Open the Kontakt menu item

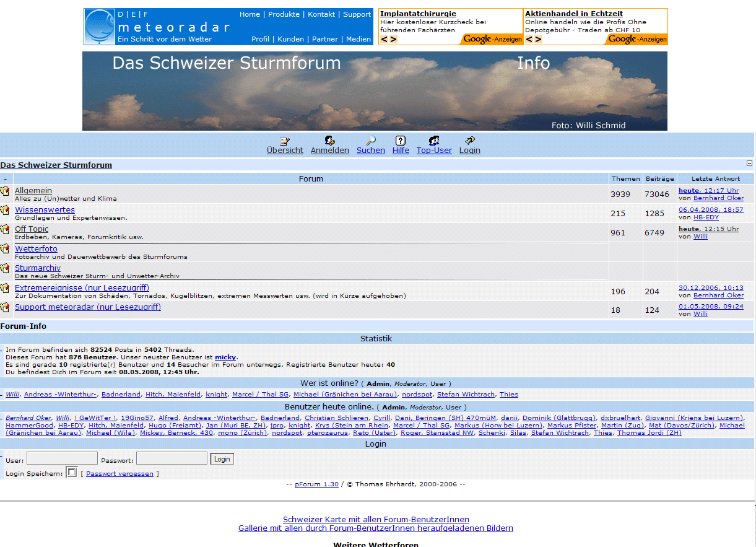click(321, 14)
